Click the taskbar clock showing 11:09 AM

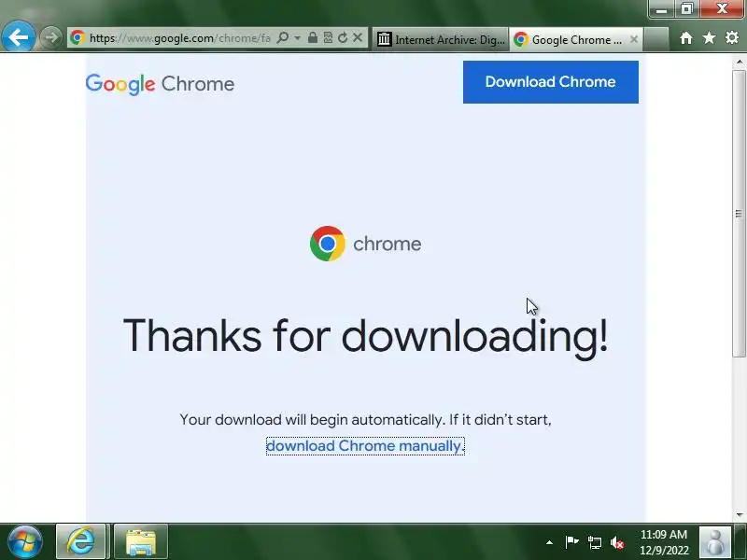pyautogui.click(x=664, y=542)
